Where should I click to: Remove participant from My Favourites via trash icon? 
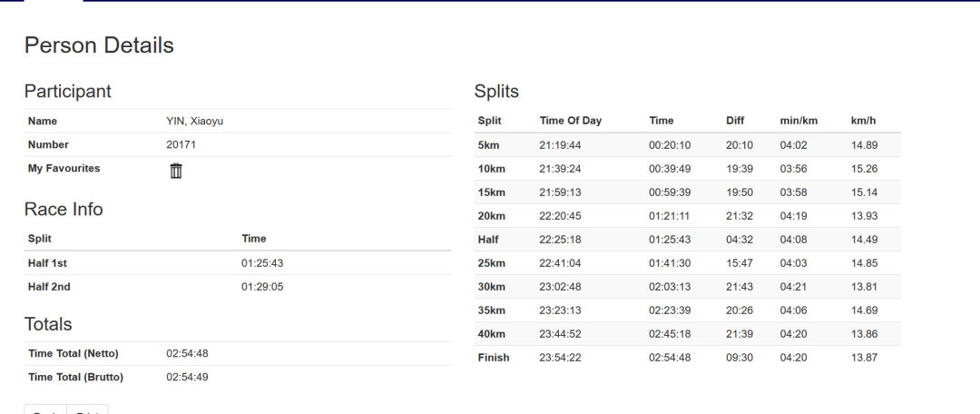[176, 171]
